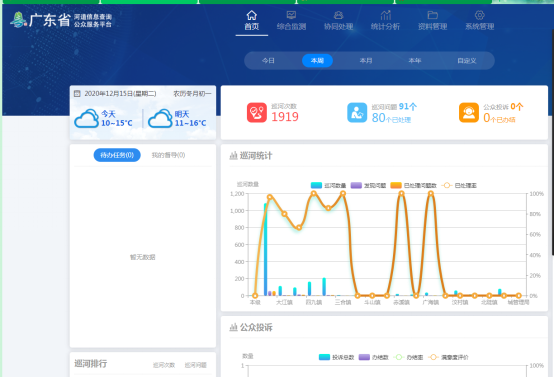Open 系统管理 gear icon in navigation
Viewport: 554px width, 377px height.
pyautogui.click(x=479, y=15)
